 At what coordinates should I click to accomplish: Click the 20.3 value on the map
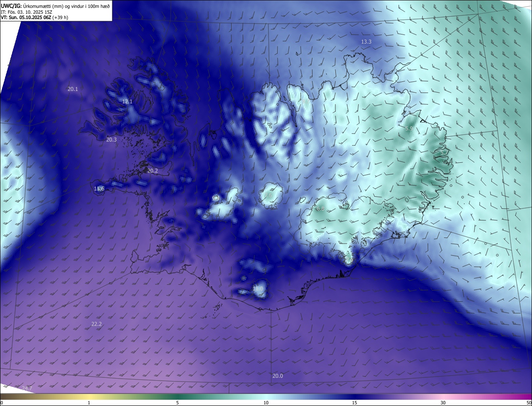coord(111,140)
